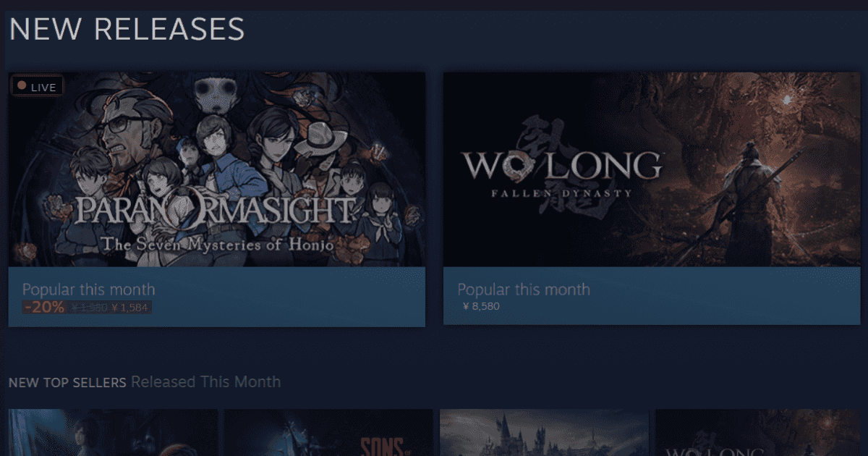Open the NEW TOP SELLERS section heading
The width and height of the screenshot is (868, 456).
click(67, 381)
